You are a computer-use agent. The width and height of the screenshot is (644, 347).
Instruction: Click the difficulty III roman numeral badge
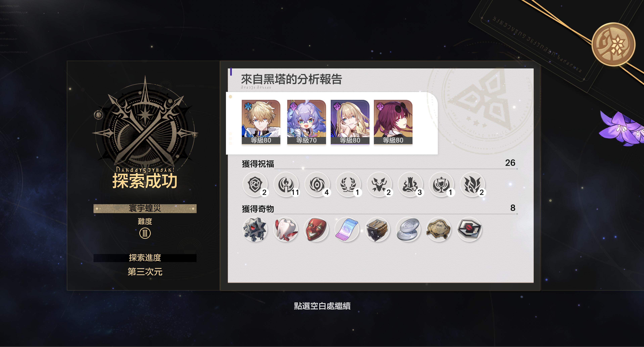[x=145, y=233]
